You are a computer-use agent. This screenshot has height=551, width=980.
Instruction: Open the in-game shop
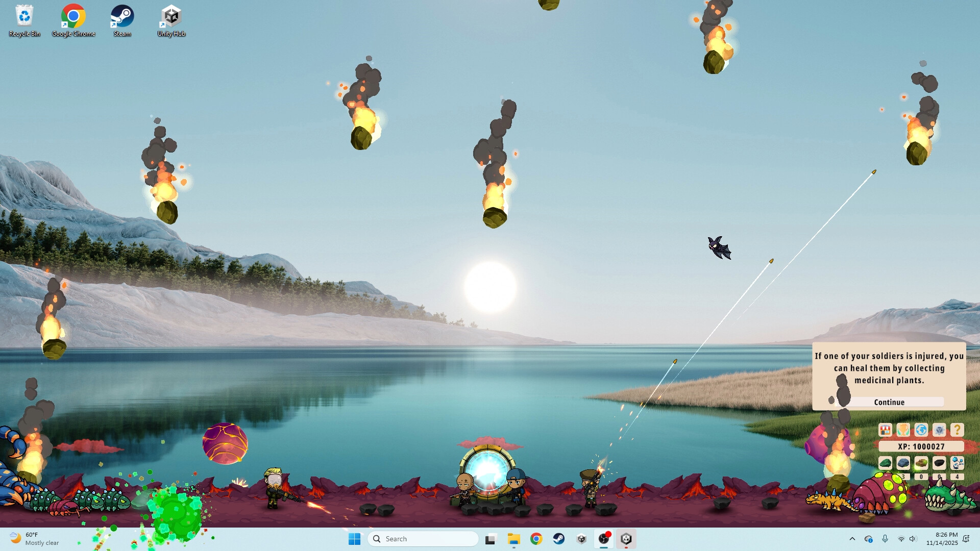(885, 430)
